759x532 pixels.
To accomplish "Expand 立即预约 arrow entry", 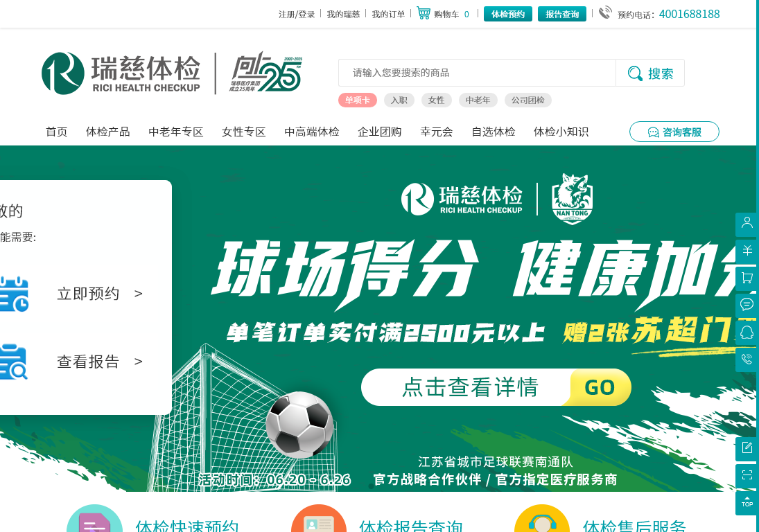I will click(x=100, y=294).
